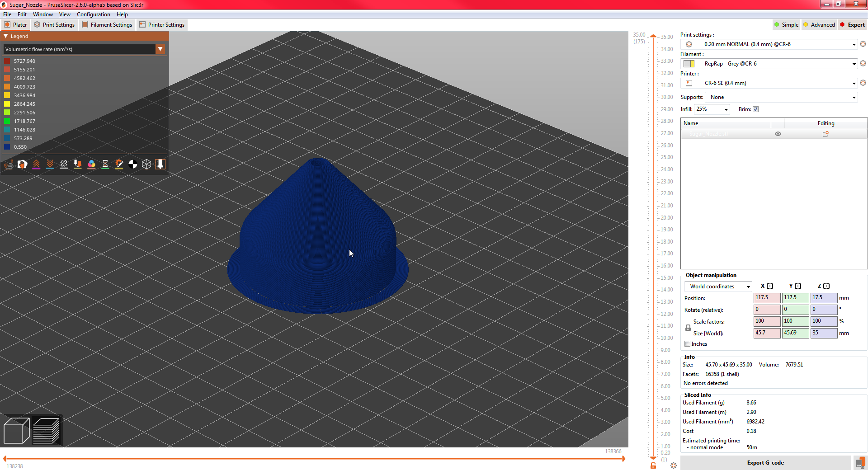Toggle seams broken-link icon
This screenshot has width=868, height=470.
64,164
